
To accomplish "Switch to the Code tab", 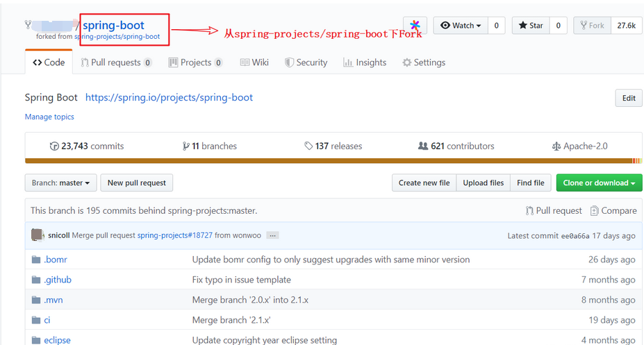I will pos(49,62).
